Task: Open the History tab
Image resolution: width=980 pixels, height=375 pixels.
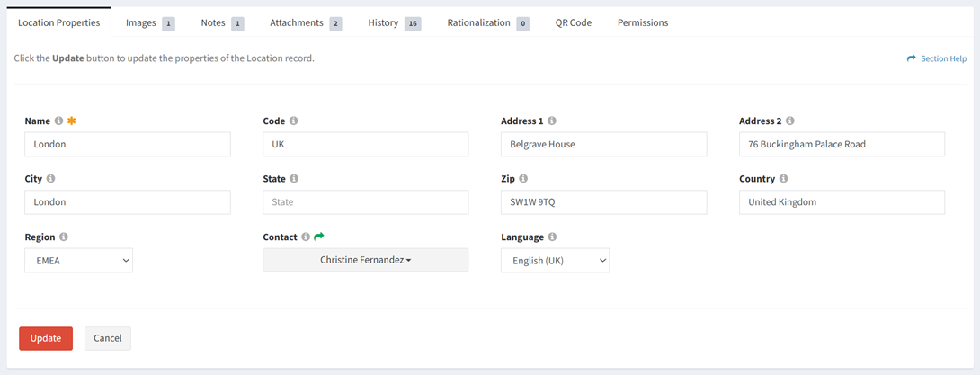Action: click(x=393, y=23)
